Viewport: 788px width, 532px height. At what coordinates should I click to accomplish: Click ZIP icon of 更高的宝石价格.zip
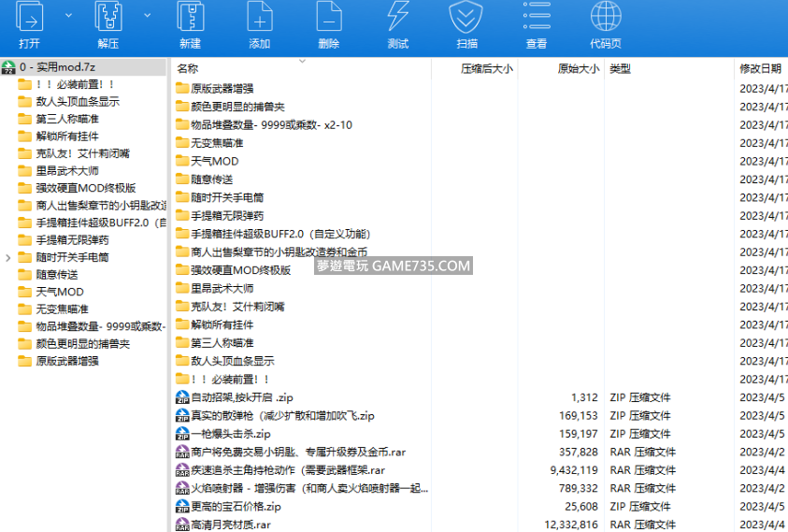coord(182,507)
